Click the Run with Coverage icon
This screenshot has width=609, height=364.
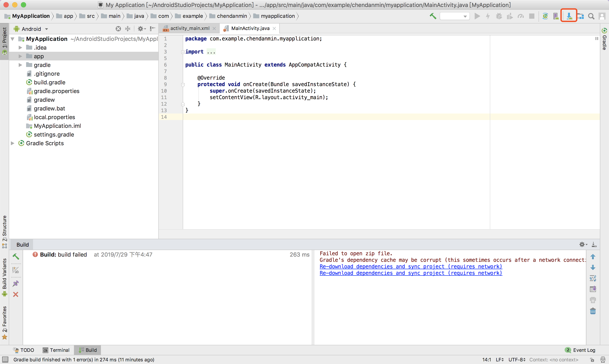[510, 16]
